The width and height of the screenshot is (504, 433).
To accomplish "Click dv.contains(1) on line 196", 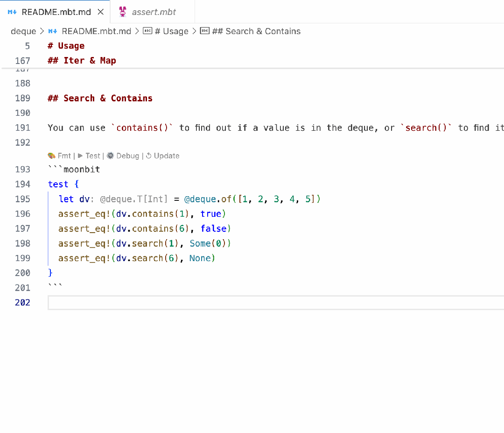I will 152,214.
